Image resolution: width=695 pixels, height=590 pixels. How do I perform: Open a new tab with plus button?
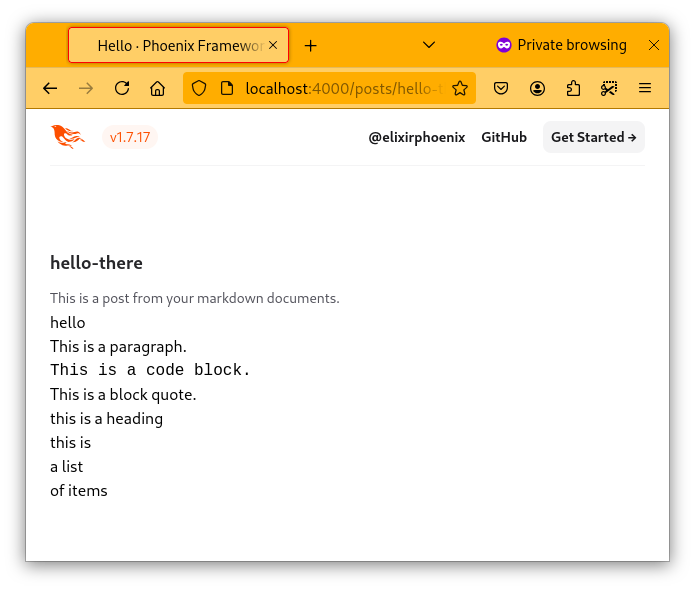point(310,45)
